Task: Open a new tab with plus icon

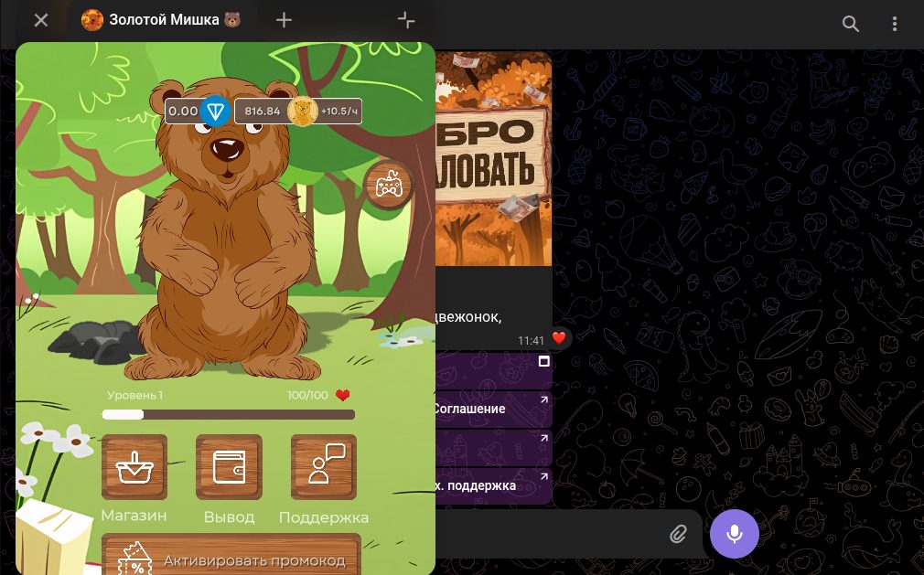Action: [285, 20]
